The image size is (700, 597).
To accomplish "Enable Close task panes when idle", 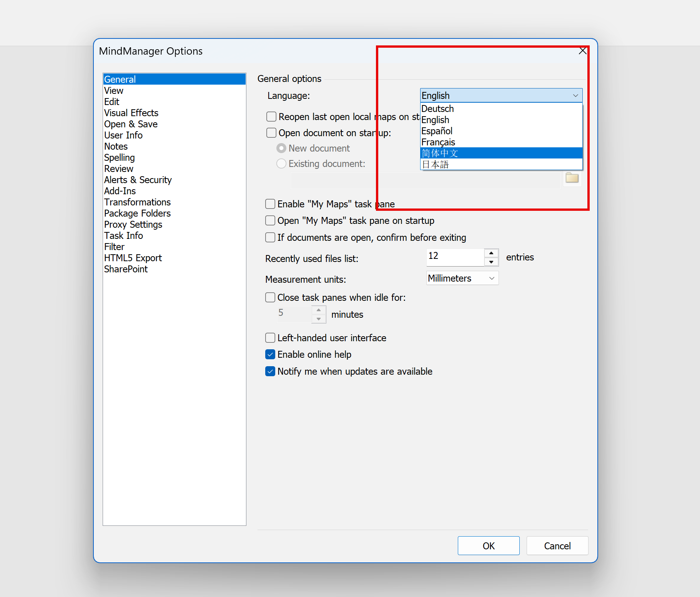I will (x=270, y=297).
